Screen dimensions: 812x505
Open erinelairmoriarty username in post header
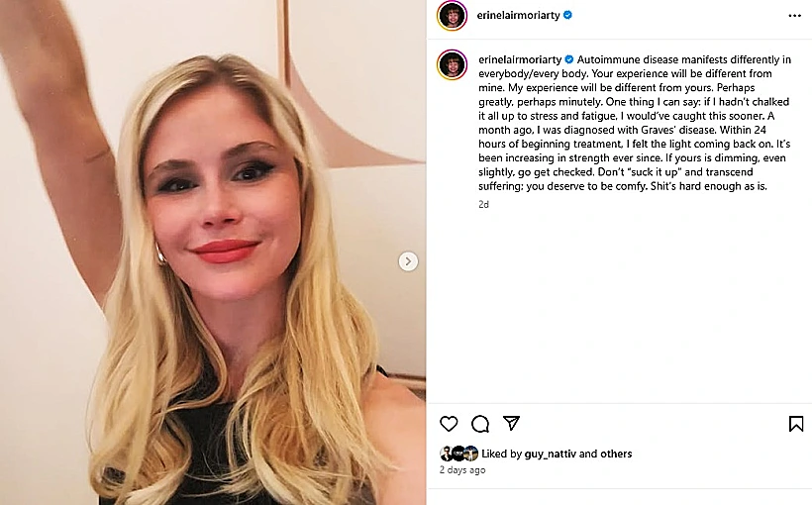(518, 16)
